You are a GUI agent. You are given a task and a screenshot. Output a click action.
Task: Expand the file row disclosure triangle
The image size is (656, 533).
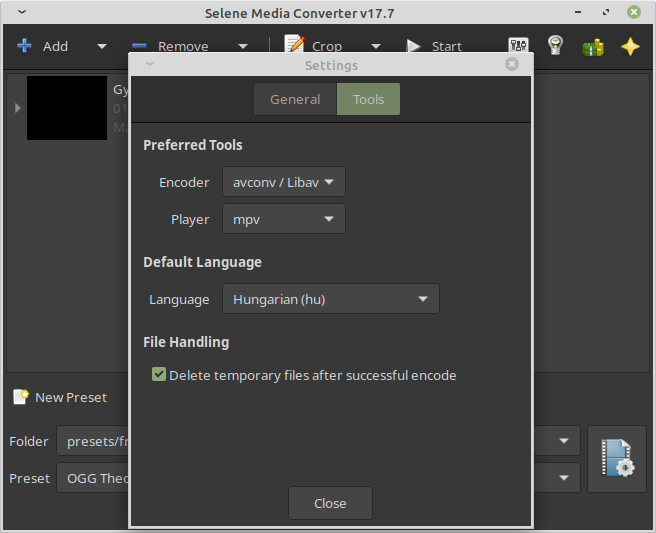[18, 108]
